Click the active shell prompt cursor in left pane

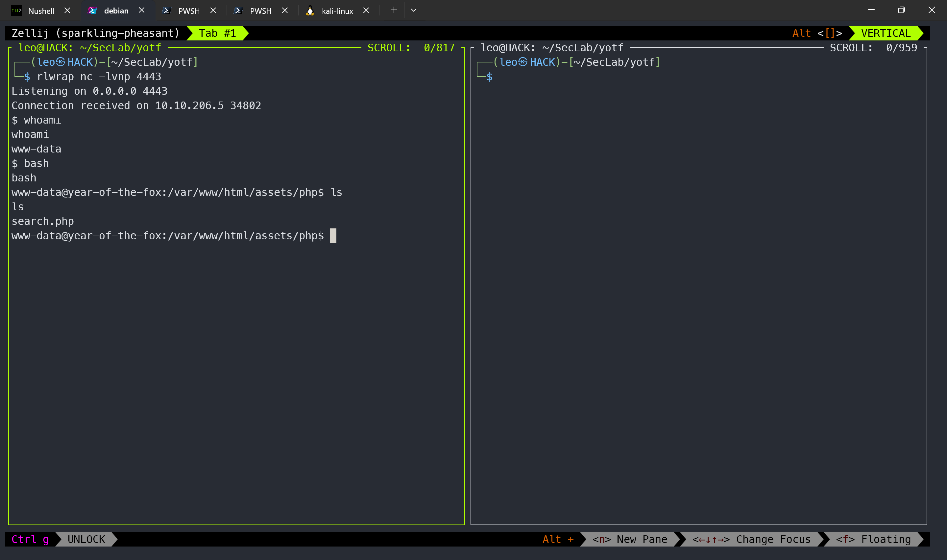coord(333,236)
